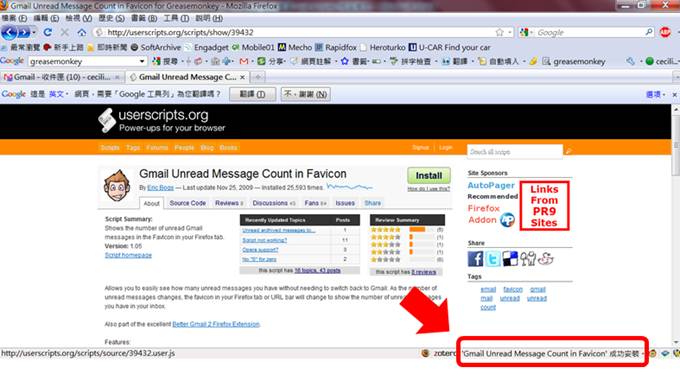This screenshot has height=374, width=680.
Task: Open the 歷史 (S) menu
Action: [x=111, y=18]
